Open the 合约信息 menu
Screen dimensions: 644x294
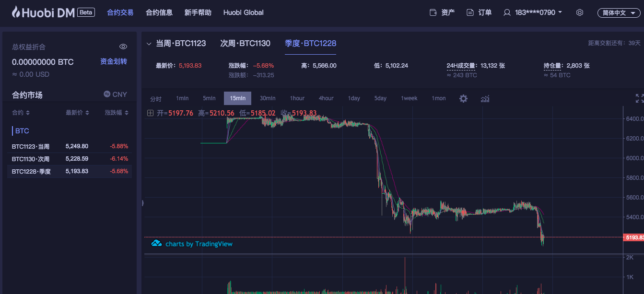pyautogui.click(x=159, y=12)
